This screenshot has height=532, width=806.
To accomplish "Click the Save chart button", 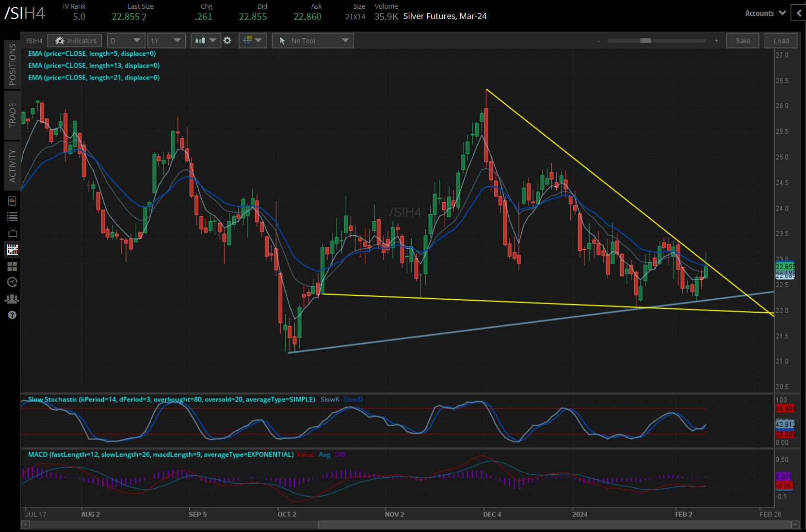I will (742, 41).
